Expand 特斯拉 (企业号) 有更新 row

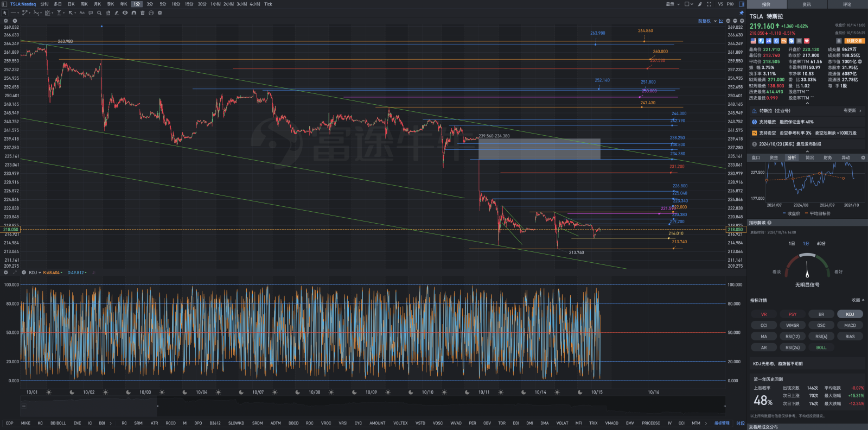tap(807, 111)
